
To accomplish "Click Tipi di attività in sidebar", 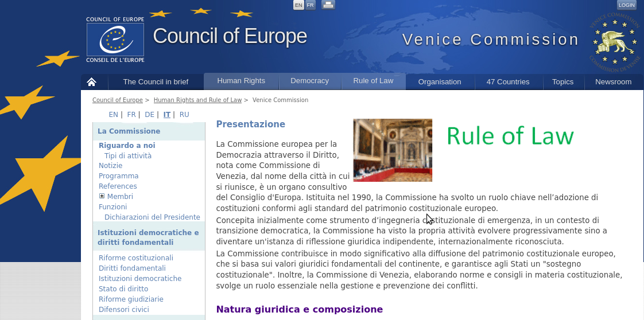I will click(128, 156).
